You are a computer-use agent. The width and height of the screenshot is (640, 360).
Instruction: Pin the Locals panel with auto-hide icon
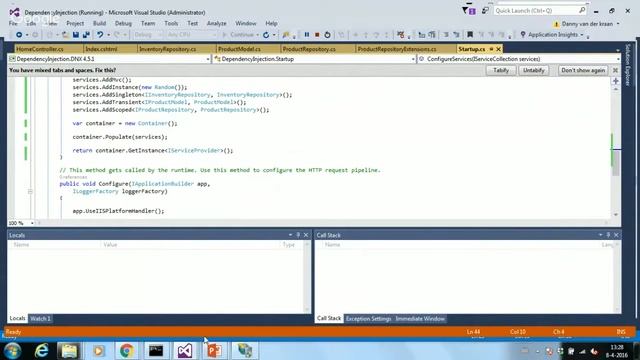[298, 235]
